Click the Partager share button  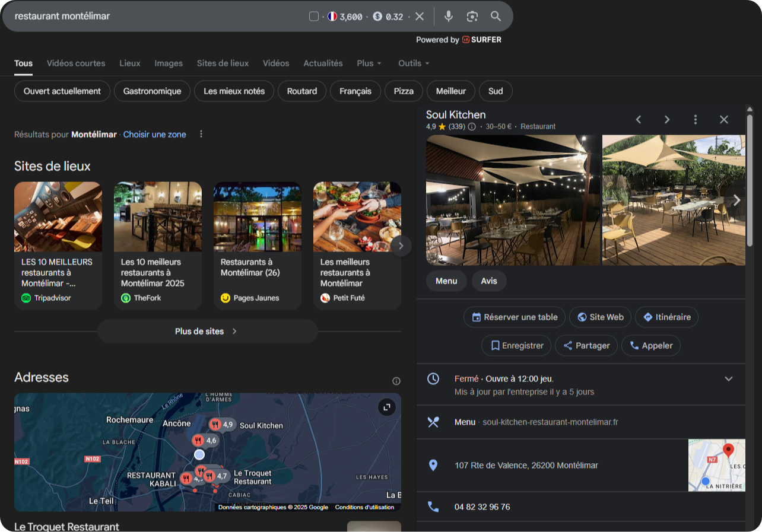click(586, 346)
